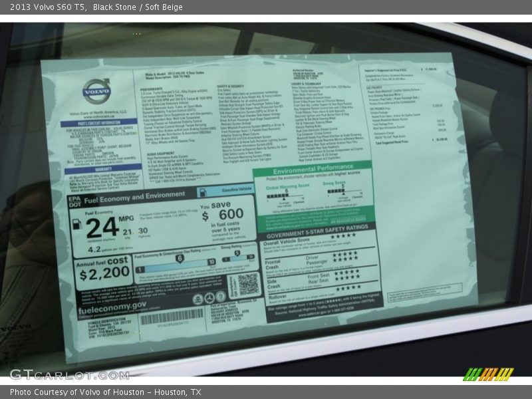Click the '4.2' gallons per 100 miles value

pos(94,249)
